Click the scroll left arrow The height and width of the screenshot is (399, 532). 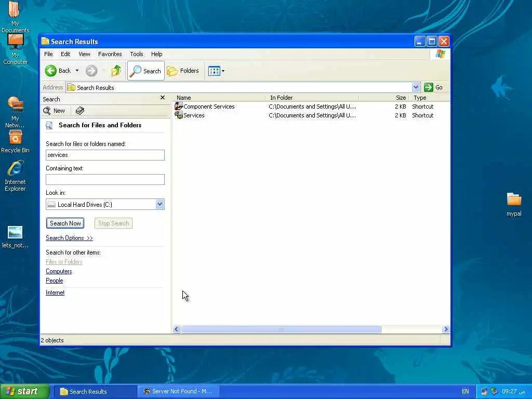pyautogui.click(x=177, y=329)
